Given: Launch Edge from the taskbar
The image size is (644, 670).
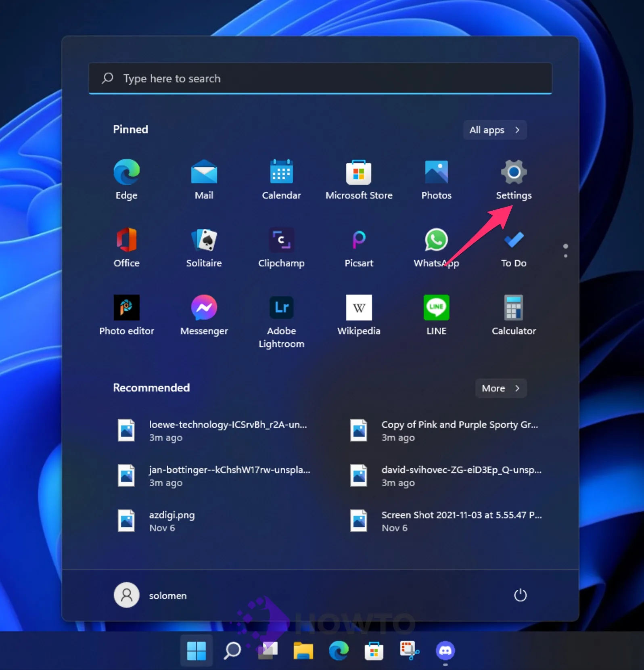Looking at the screenshot, I should (339, 651).
